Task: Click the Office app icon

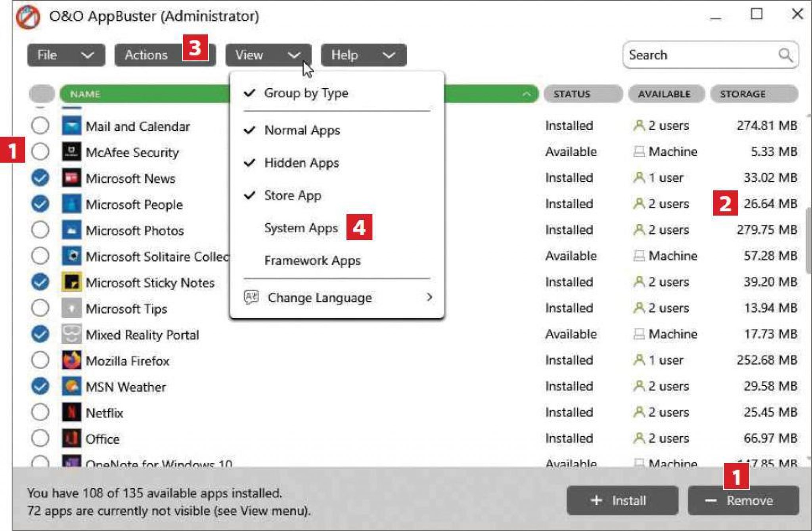Action: coord(72,439)
